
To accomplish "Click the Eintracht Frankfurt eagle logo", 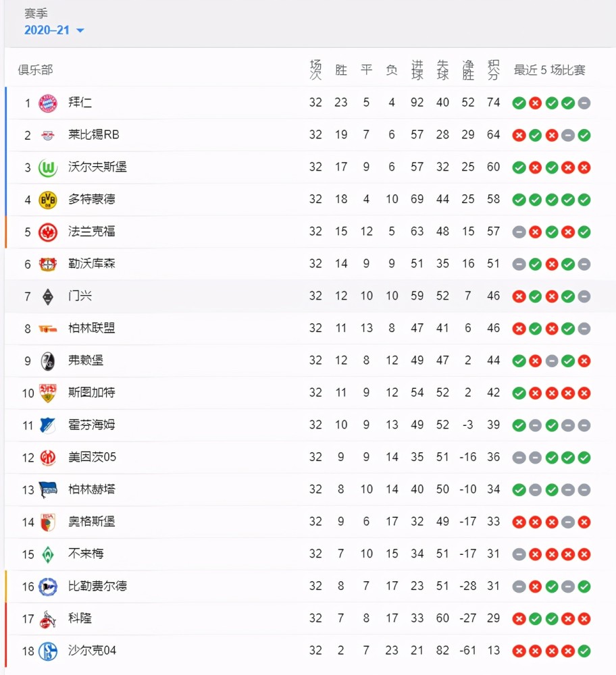I will tap(48, 232).
